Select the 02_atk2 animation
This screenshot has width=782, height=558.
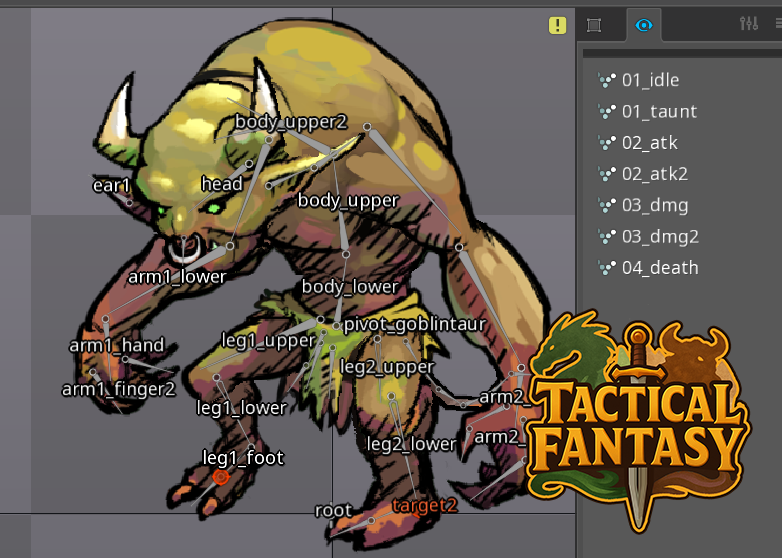pos(655,174)
